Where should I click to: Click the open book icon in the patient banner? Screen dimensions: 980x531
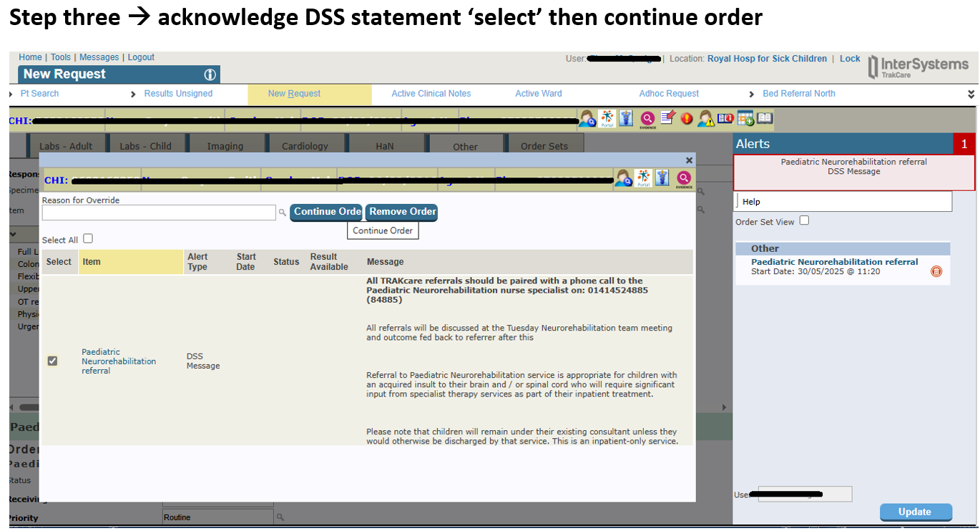765,118
